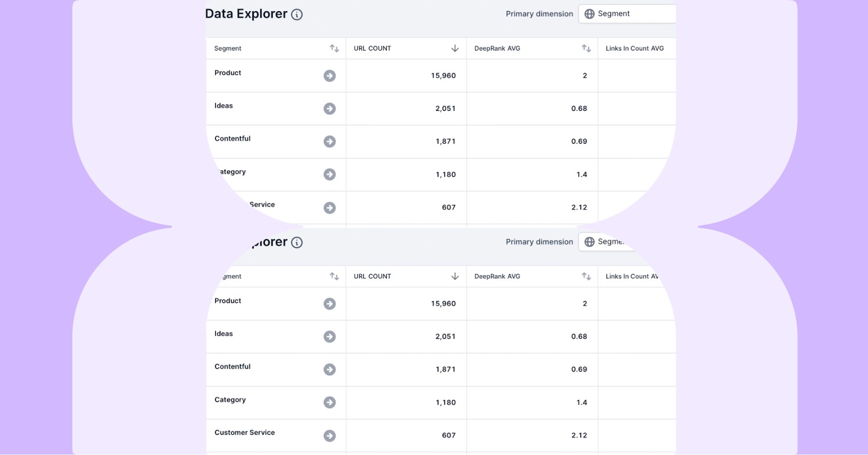868x455 pixels.
Task: Click the arrow icon beside Product in bottom table
Action: click(x=330, y=303)
